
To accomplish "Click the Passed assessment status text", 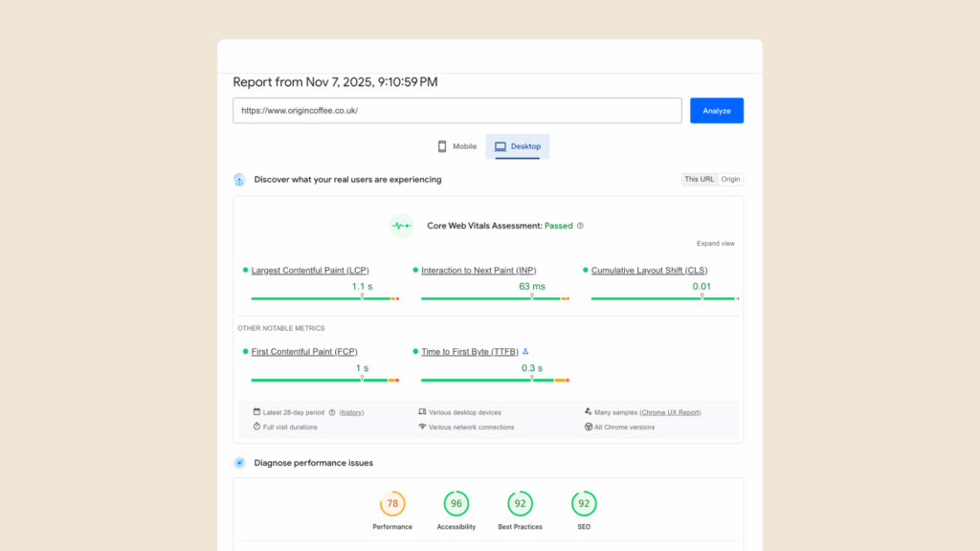I will coord(558,226).
